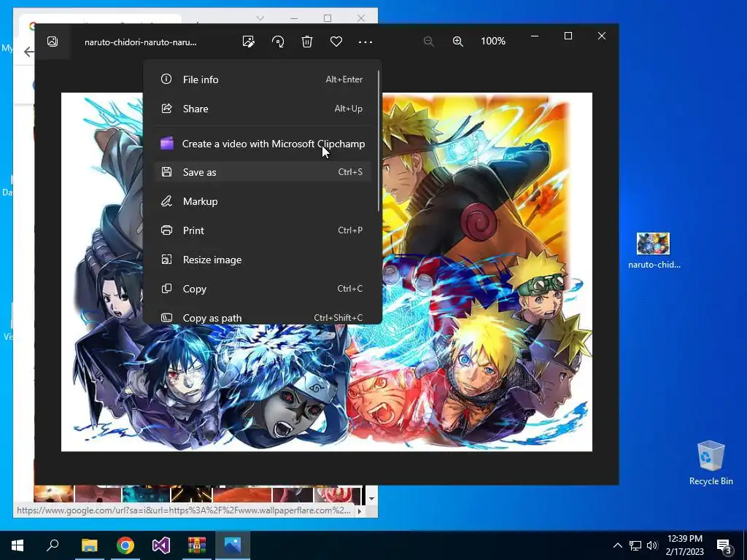Screen dimensions: 747x560
Task: Open WinRAR from the taskbar
Action: pos(197,545)
